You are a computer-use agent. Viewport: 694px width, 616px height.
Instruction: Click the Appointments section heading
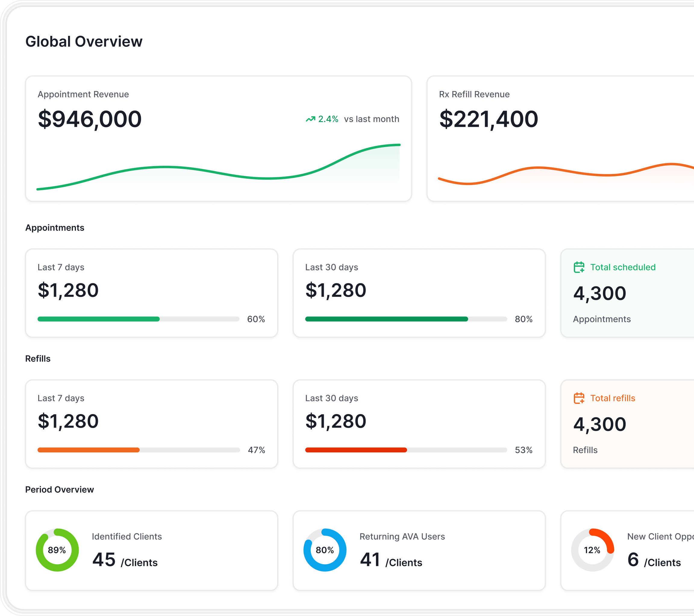pos(55,228)
